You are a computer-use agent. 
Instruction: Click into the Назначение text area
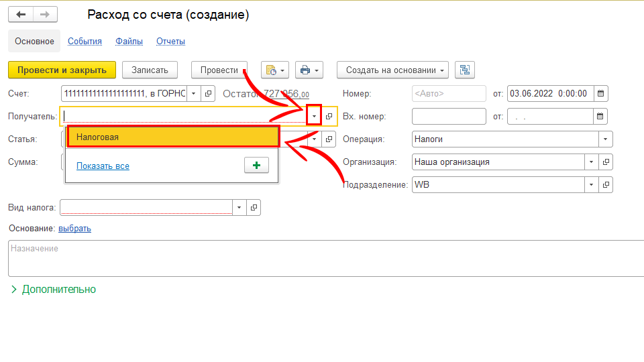point(322,258)
